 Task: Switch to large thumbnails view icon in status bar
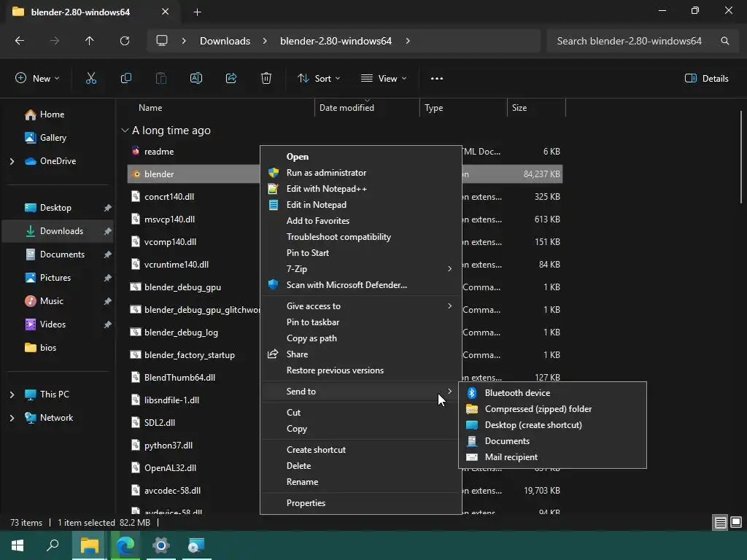(736, 523)
